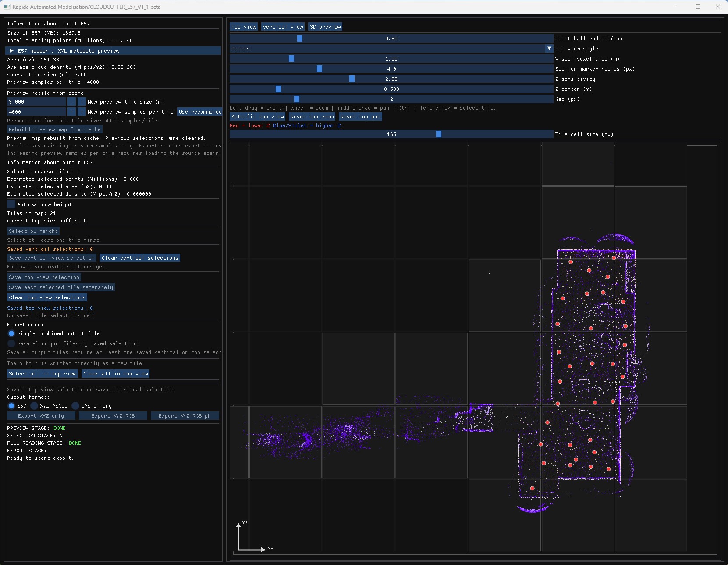Click Save each selected tile separately
728x565 pixels.
[x=61, y=287]
